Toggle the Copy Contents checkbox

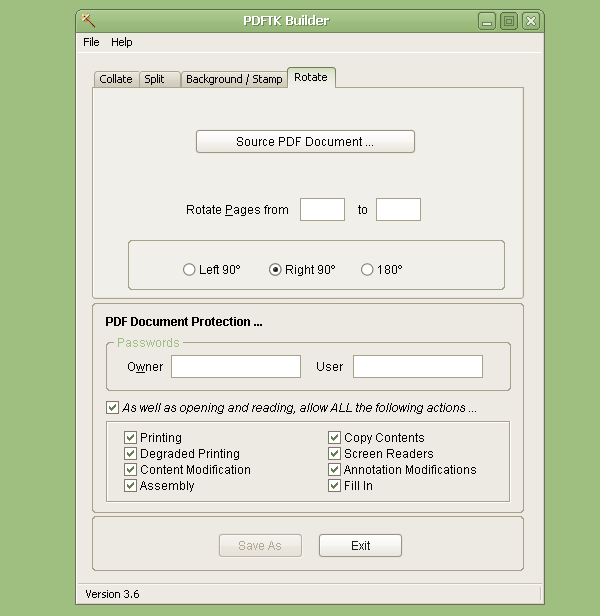(x=334, y=437)
